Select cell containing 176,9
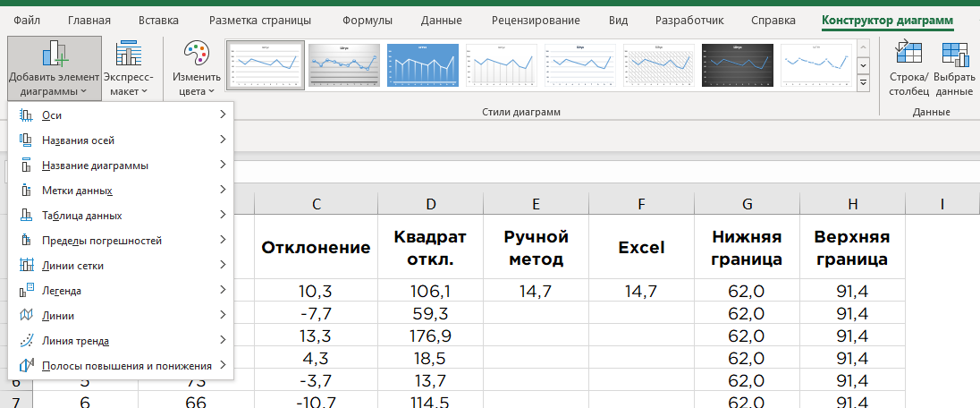This screenshot has width=980, height=408. click(430, 336)
